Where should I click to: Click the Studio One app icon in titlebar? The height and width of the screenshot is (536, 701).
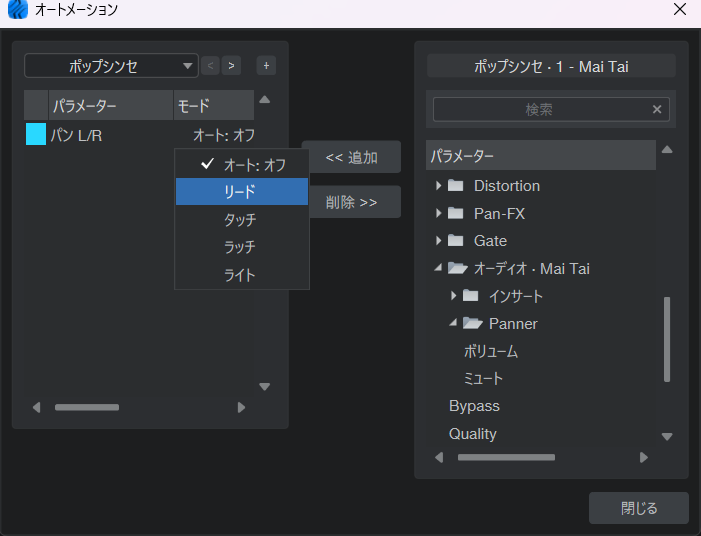click(x=18, y=9)
